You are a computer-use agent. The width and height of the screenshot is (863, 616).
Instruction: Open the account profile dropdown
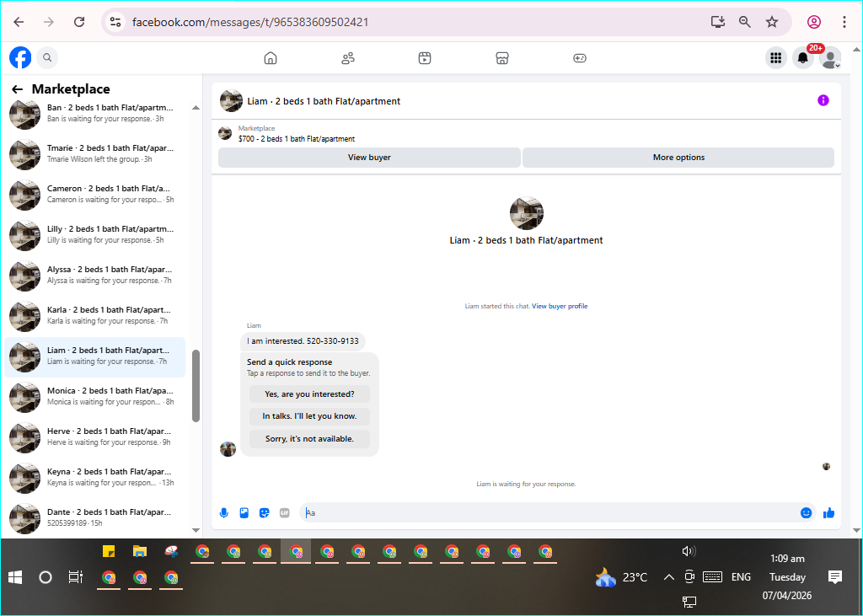(x=830, y=58)
